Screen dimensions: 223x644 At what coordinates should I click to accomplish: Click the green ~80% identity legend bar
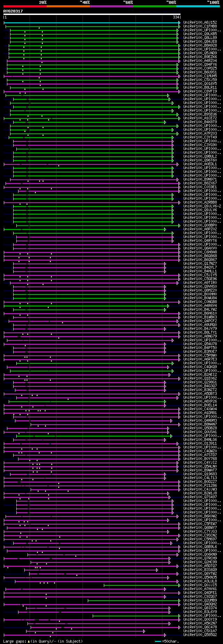[x=155, y=6]
